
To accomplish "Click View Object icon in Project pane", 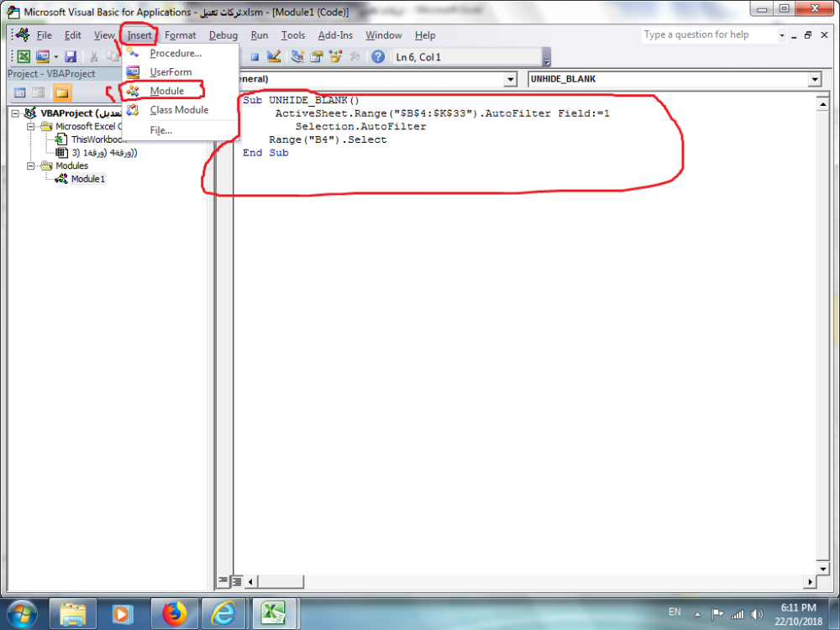I will coord(38,92).
